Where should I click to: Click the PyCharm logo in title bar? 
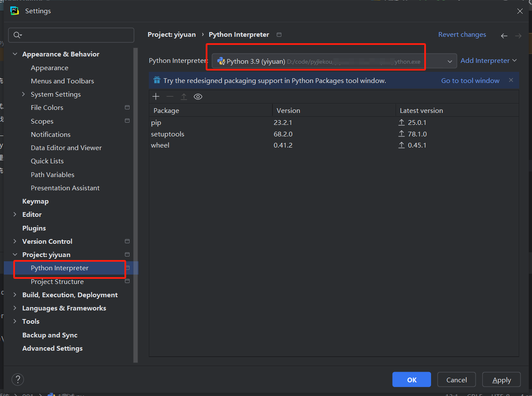tap(15, 11)
